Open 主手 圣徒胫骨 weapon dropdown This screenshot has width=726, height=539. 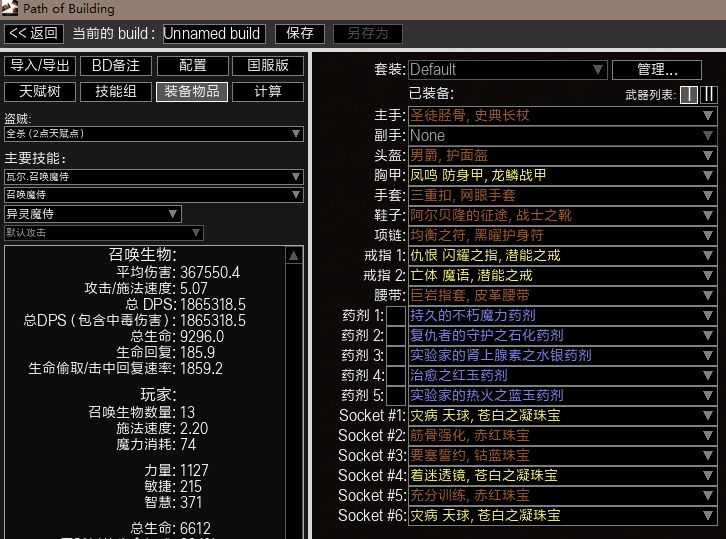563,116
